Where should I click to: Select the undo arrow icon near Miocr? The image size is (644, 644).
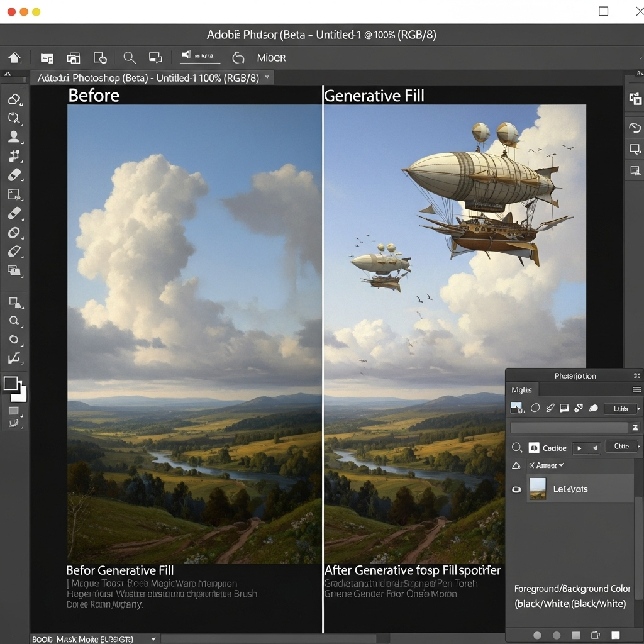[x=238, y=57]
